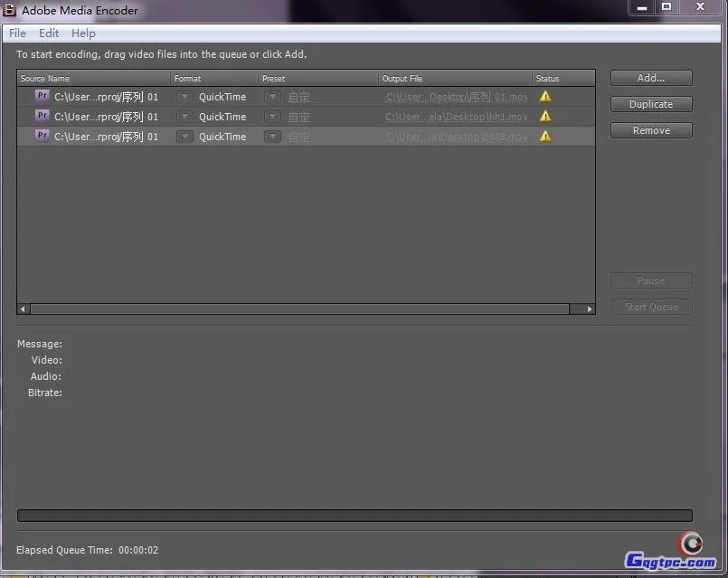Click the warning status icon for 8888.mov
Viewport: 728px width, 578px height.
[x=545, y=136]
